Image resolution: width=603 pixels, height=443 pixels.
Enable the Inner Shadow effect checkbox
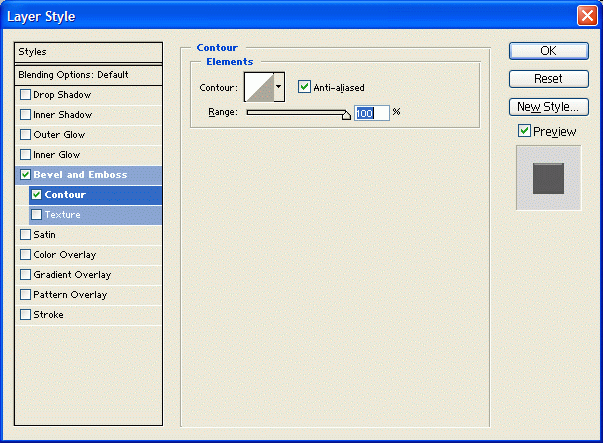[x=26, y=115]
